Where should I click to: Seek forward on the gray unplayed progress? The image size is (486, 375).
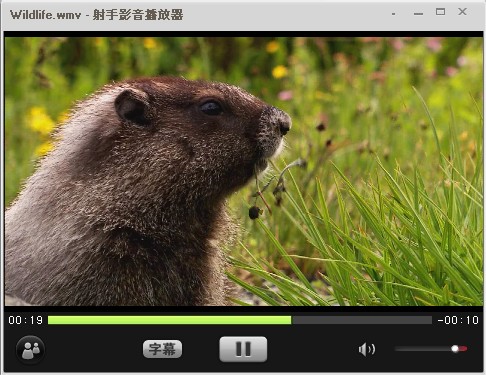(362, 320)
